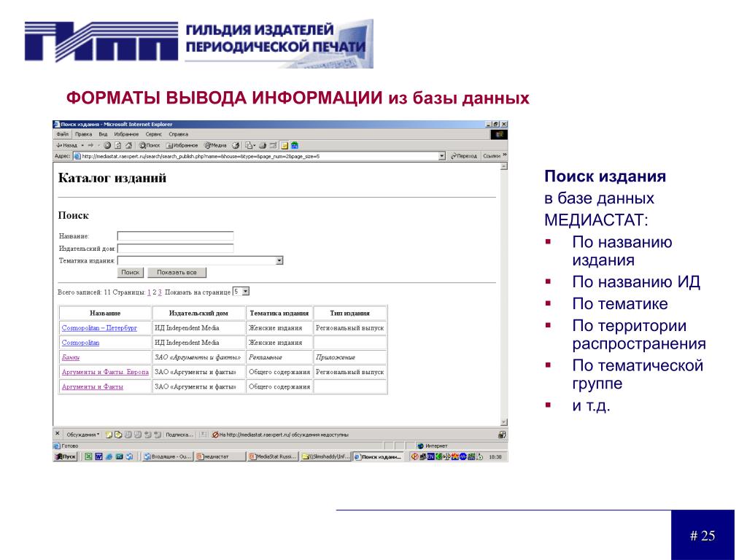The image size is (747, 560).
Task: Switch to Slimshaddy folder taskbar button
Action: 325,456
